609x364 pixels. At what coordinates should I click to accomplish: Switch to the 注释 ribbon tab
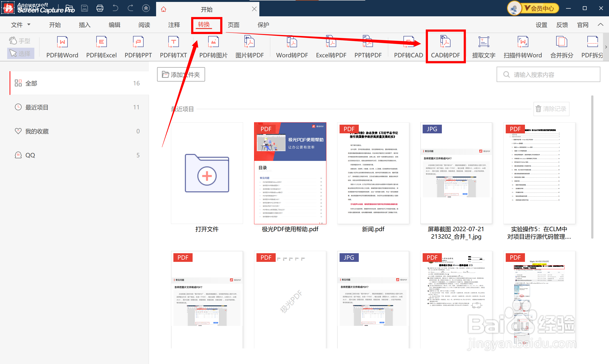click(x=174, y=25)
